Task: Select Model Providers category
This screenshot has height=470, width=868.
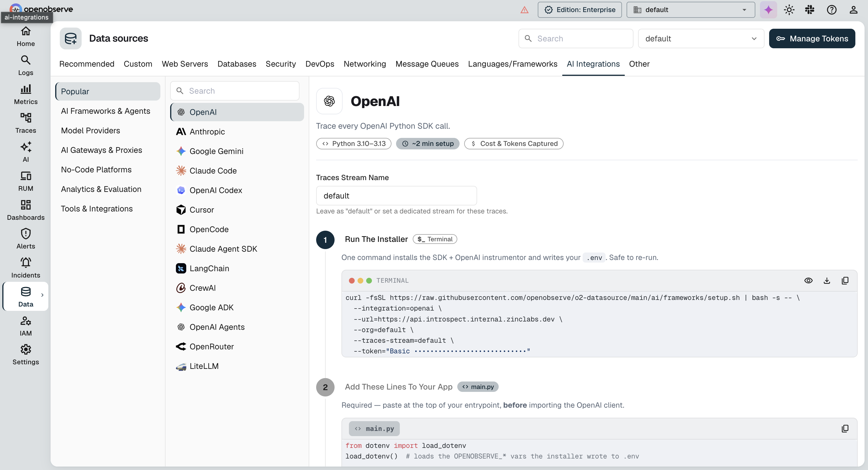Action: [x=108, y=130]
